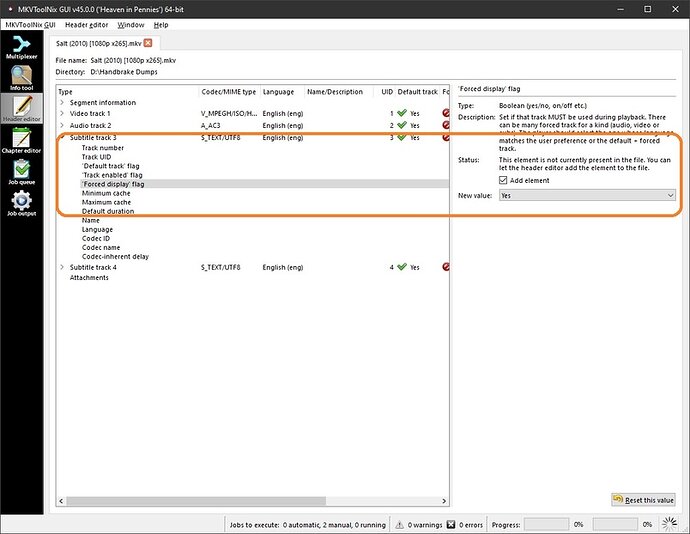
Task: Open the Info tool
Action: (x=22, y=78)
